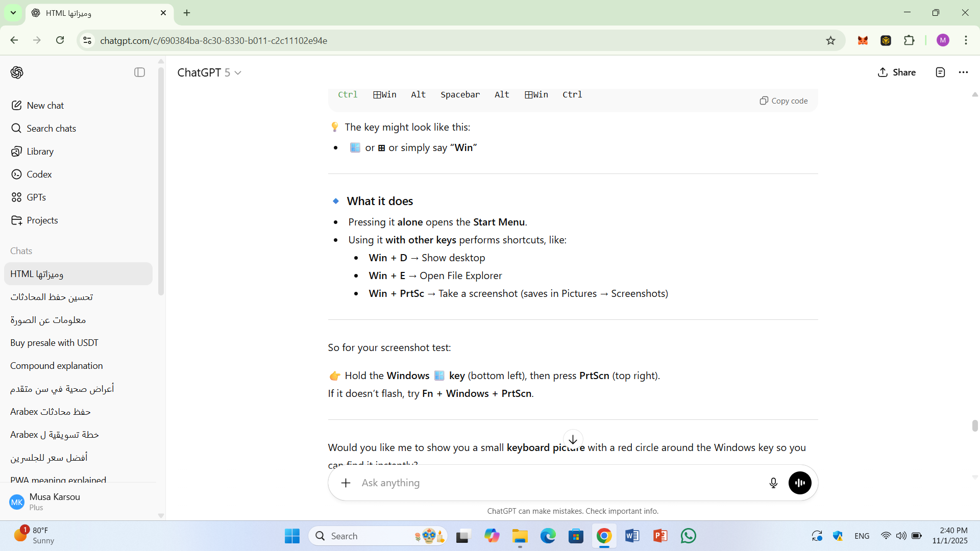This screenshot has width=980, height=551.
Task: Open the Codex page
Action: (x=39, y=174)
